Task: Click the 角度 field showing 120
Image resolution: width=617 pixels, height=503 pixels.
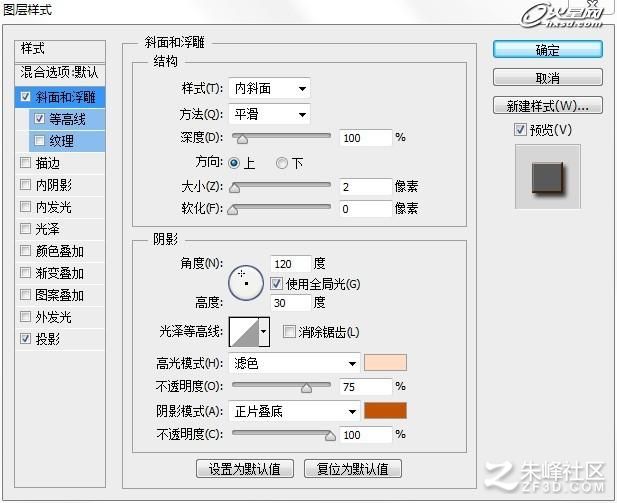Action: pyautogui.click(x=290, y=263)
